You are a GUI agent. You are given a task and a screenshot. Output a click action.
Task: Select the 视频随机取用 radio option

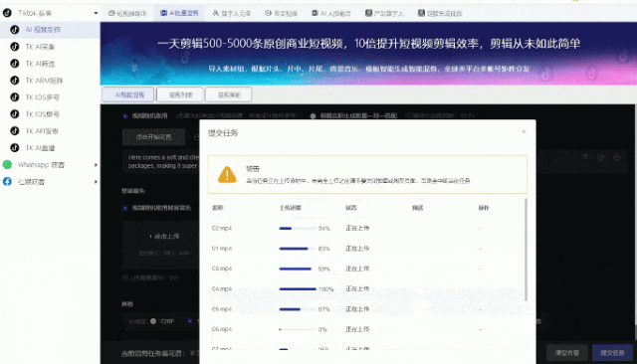(x=124, y=116)
